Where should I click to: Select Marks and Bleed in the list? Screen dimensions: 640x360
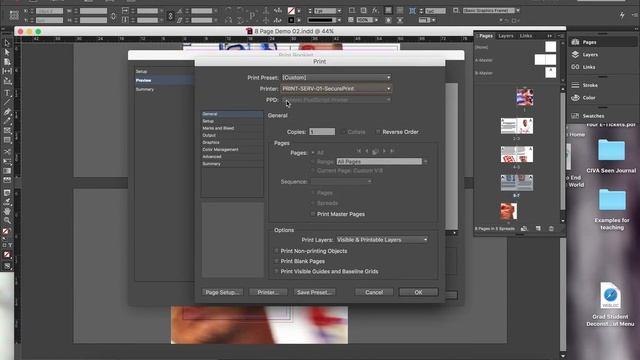tap(232, 128)
